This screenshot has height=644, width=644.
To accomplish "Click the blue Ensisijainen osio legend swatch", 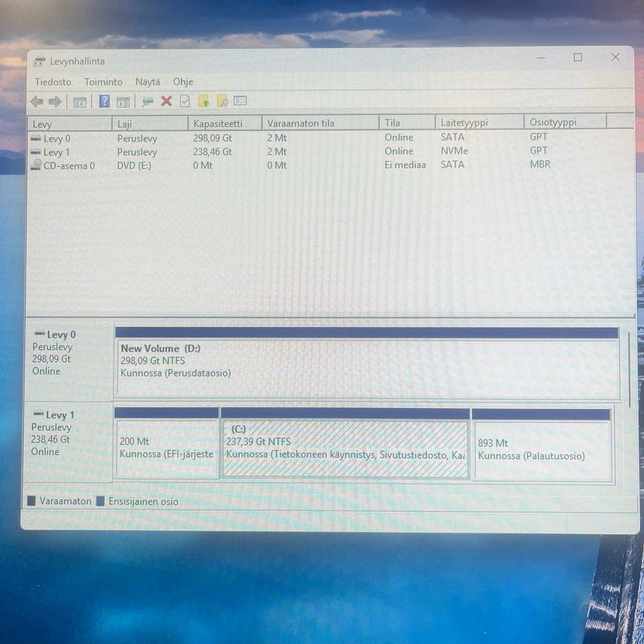I will click(x=100, y=502).
